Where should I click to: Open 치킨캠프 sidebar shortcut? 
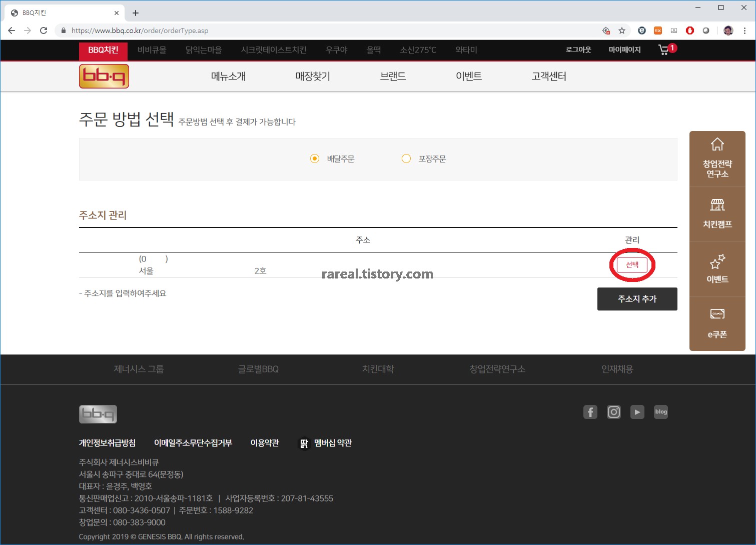(717, 214)
